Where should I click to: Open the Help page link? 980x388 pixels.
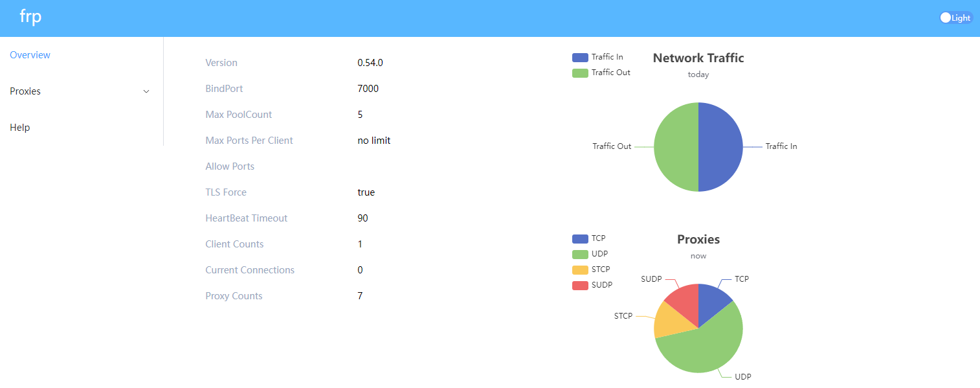tap(20, 128)
